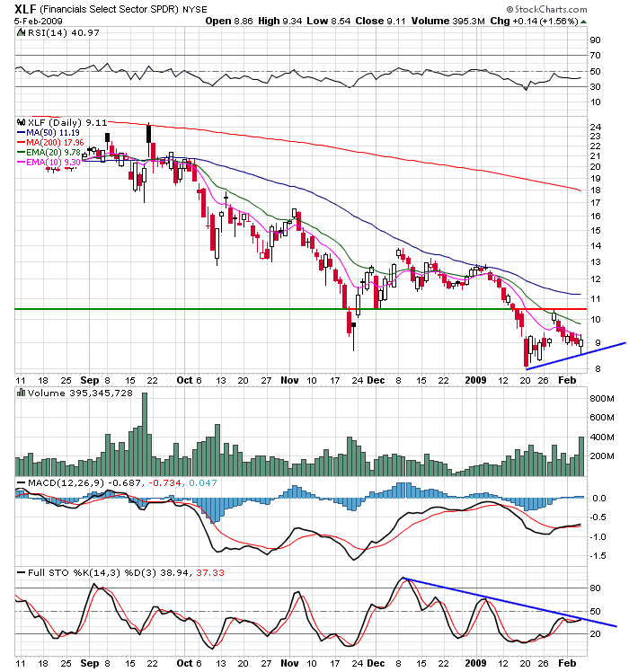Click the red stochastic value 37.33
This screenshot has height=672, width=629.
point(210,572)
